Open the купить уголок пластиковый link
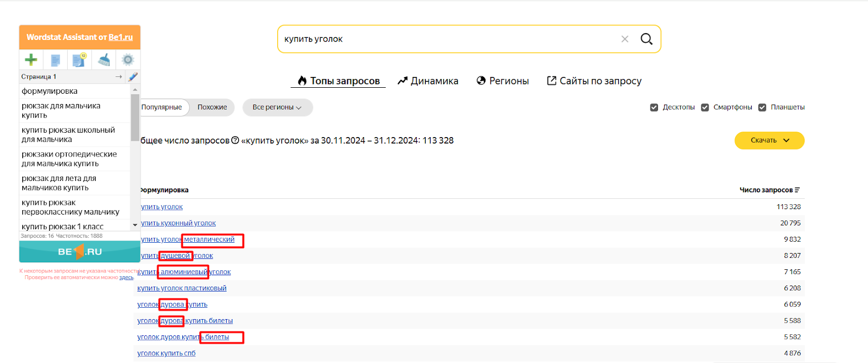868x363 pixels. [x=182, y=288]
